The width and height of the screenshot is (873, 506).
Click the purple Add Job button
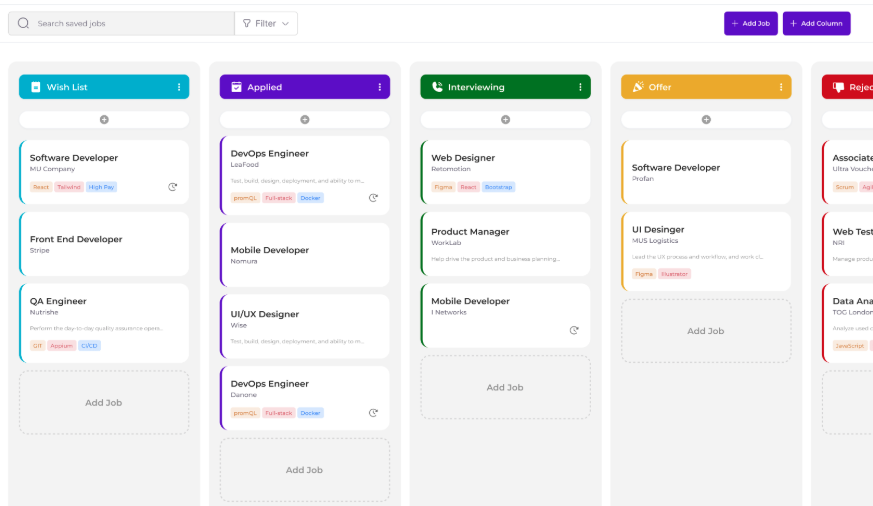750,23
